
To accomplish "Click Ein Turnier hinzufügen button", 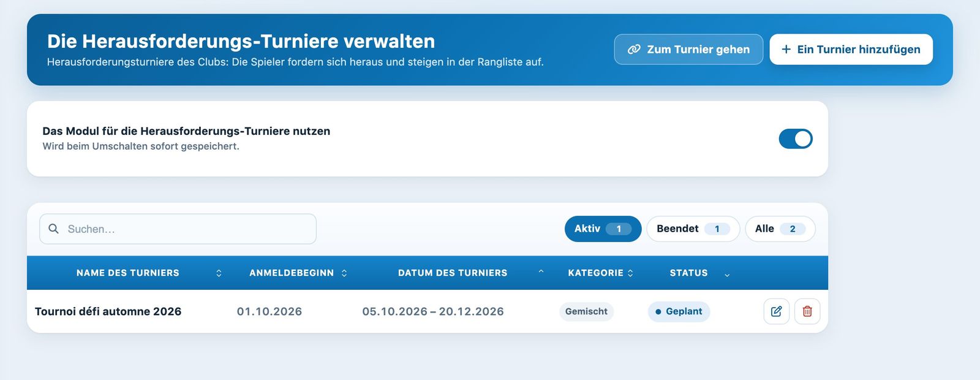I will coord(851,49).
